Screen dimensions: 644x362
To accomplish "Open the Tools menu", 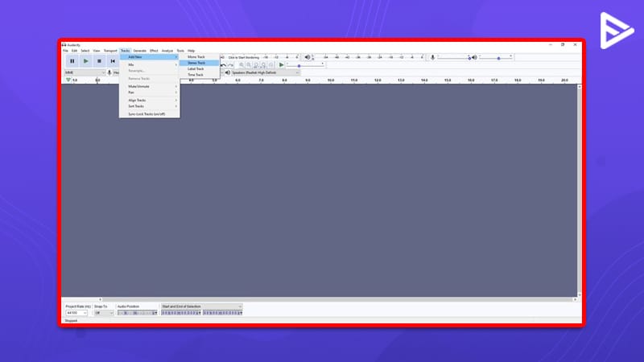I will (180, 51).
